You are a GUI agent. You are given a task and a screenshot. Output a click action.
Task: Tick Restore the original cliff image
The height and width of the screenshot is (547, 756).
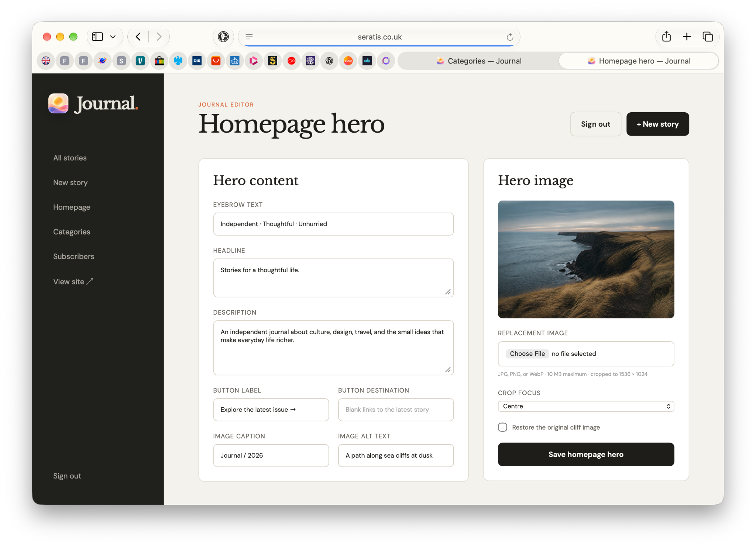502,427
